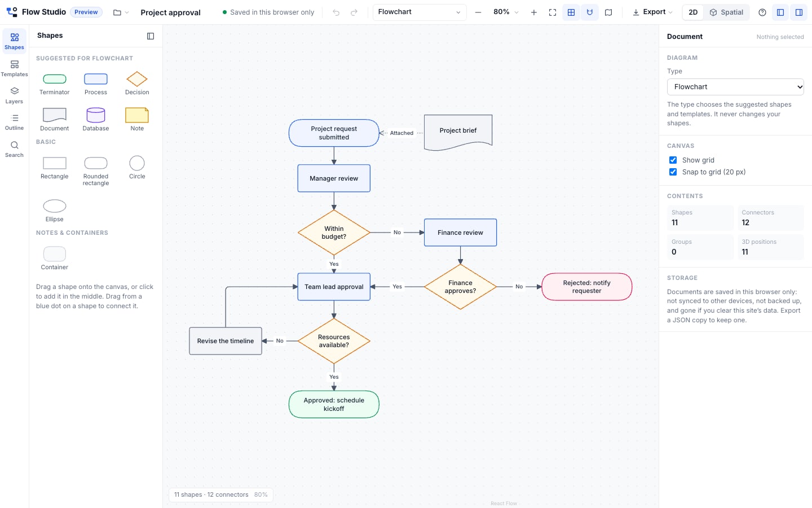This screenshot has height=508, width=812.
Task: Open the help question-mark icon
Action: tap(762, 12)
